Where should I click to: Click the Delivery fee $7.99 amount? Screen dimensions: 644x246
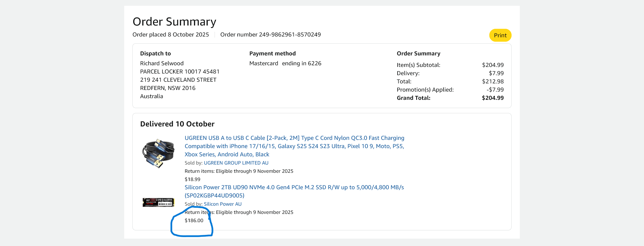(x=496, y=73)
